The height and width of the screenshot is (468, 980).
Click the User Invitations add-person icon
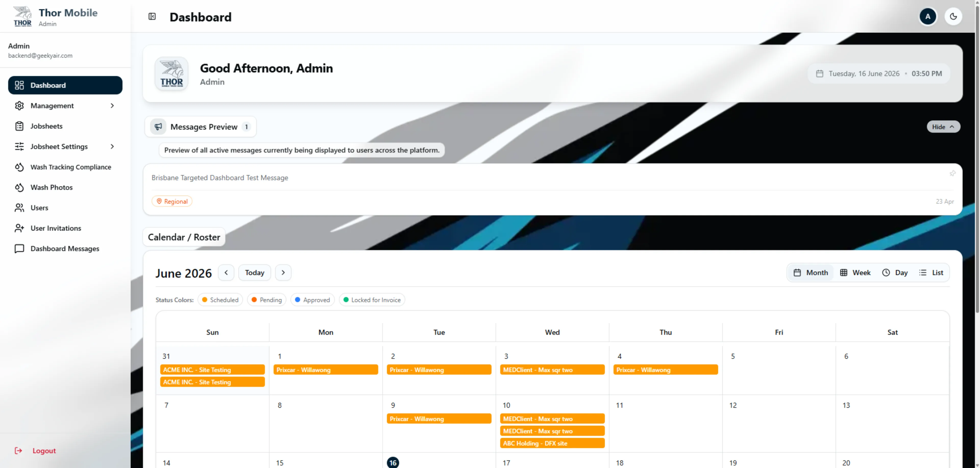point(19,228)
